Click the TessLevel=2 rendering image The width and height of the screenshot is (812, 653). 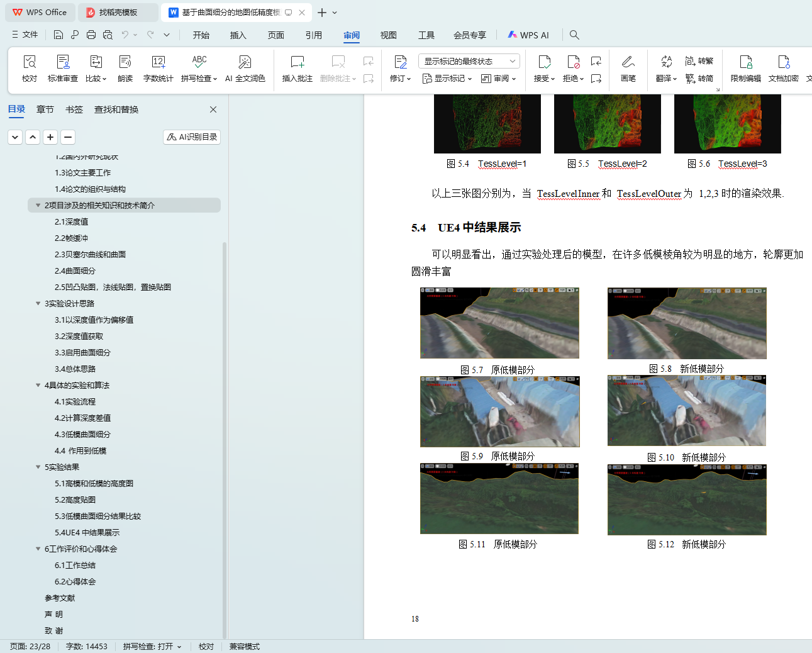(607, 124)
